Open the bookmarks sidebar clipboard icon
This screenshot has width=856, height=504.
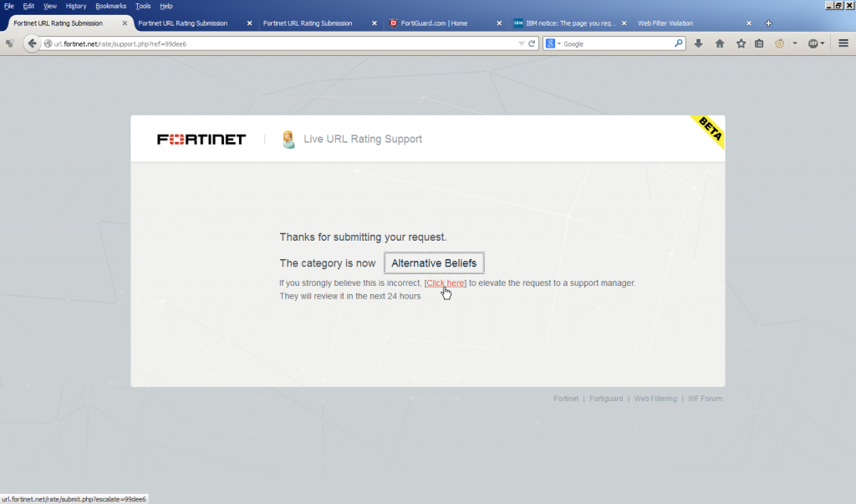759,43
